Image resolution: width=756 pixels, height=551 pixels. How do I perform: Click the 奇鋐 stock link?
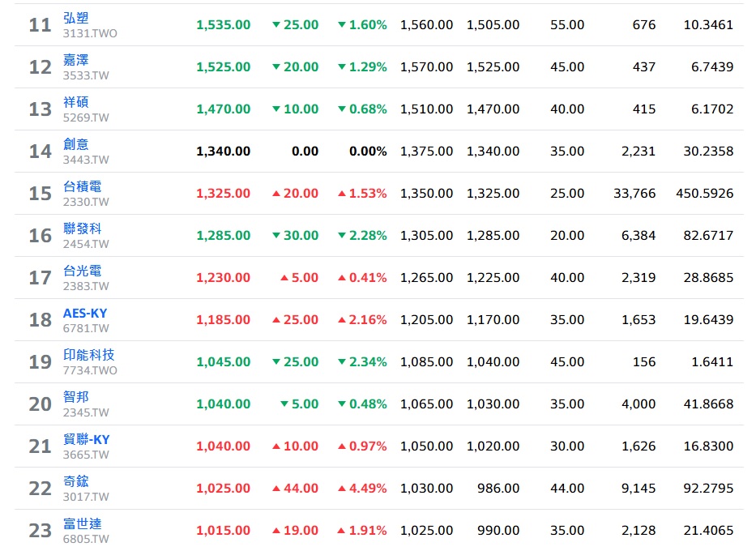76,481
